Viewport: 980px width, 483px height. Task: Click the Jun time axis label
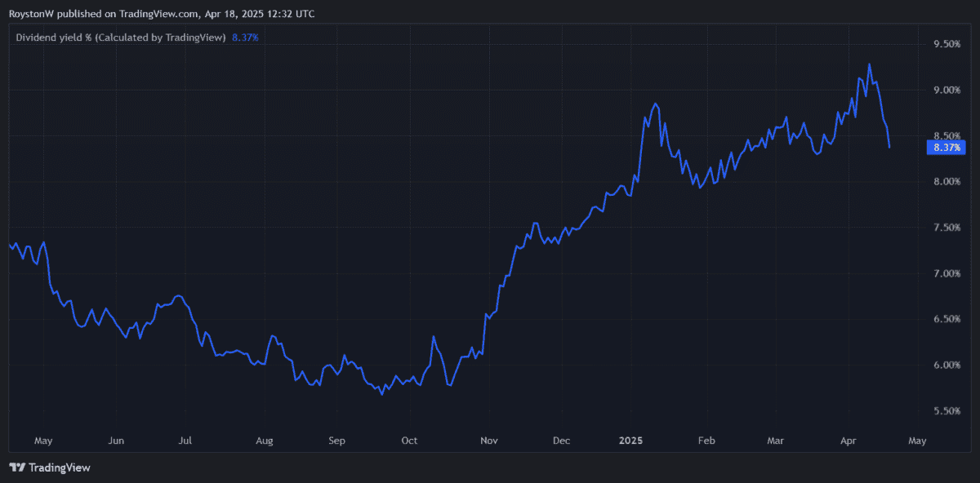point(116,441)
